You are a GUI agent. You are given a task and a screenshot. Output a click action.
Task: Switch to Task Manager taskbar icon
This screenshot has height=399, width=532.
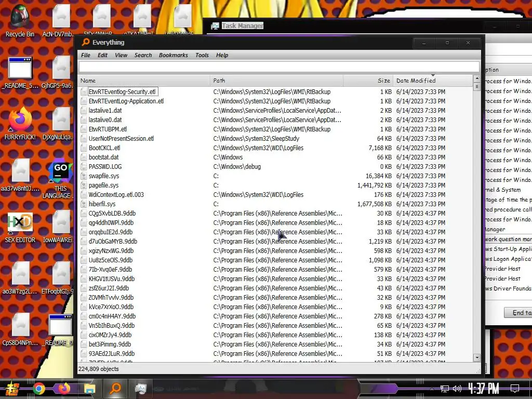tap(140, 389)
